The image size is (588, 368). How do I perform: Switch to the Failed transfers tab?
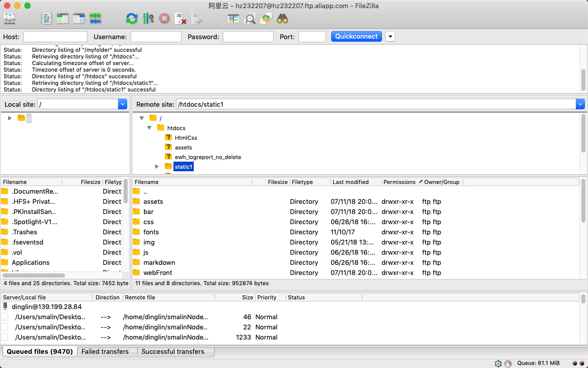click(x=107, y=351)
